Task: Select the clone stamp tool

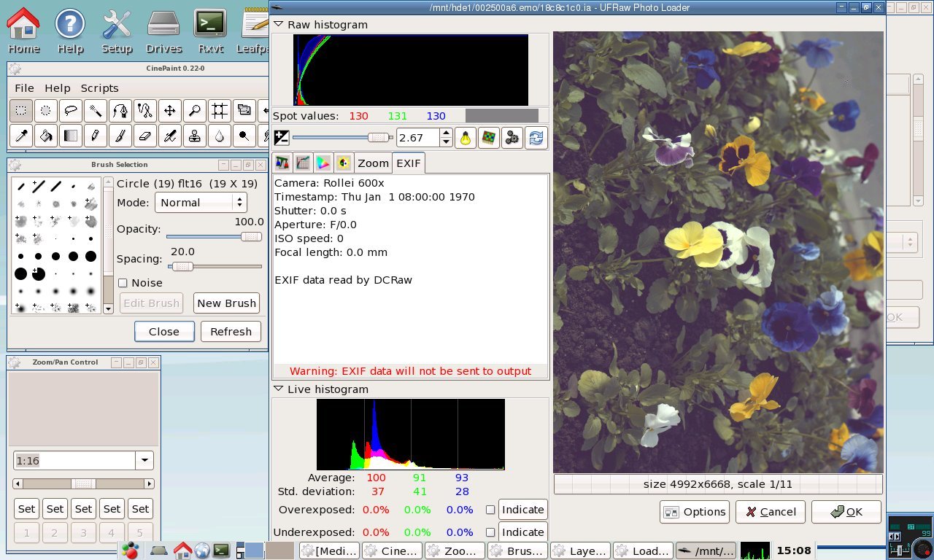Action: tap(194, 136)
